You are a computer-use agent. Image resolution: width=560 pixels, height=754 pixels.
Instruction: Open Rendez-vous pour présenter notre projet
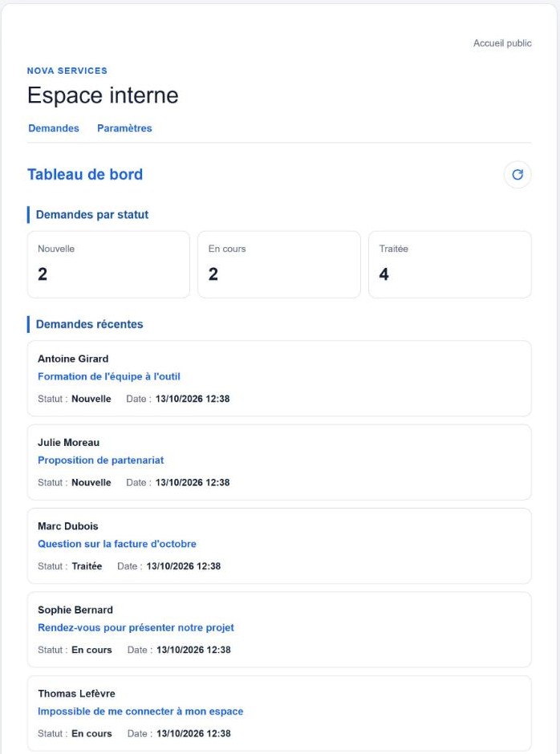(x=136, y=627)
